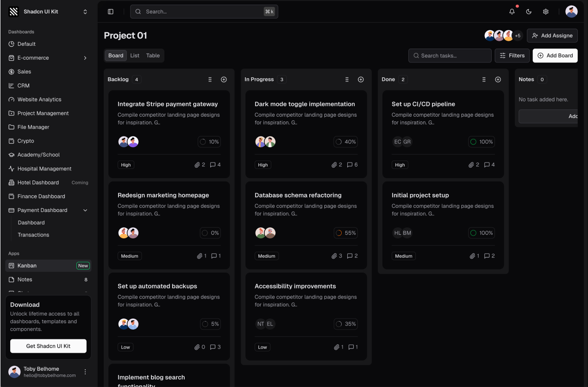Viewport: 588px width, 387px height.
Task: Switch to Table view tab
Action: (153, 56)
